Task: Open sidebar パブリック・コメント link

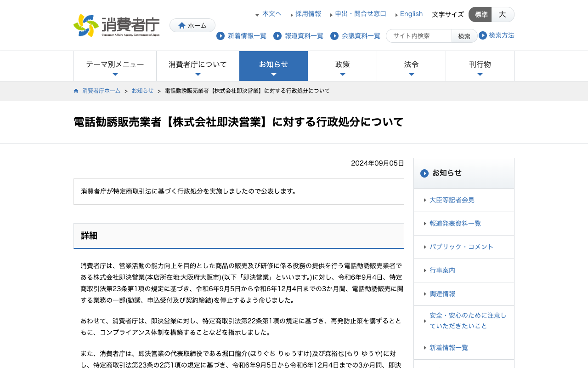Action: tap(461, 247)
